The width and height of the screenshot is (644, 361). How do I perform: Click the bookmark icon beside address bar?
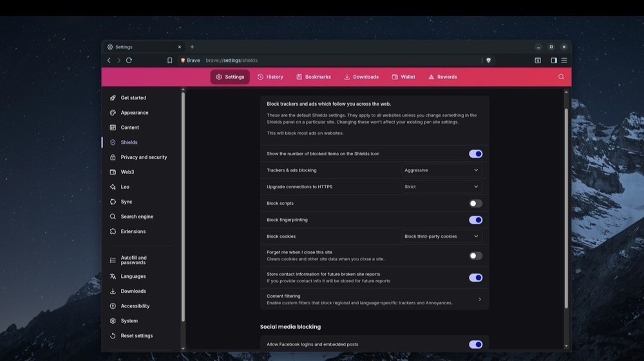tap(169, 60)
